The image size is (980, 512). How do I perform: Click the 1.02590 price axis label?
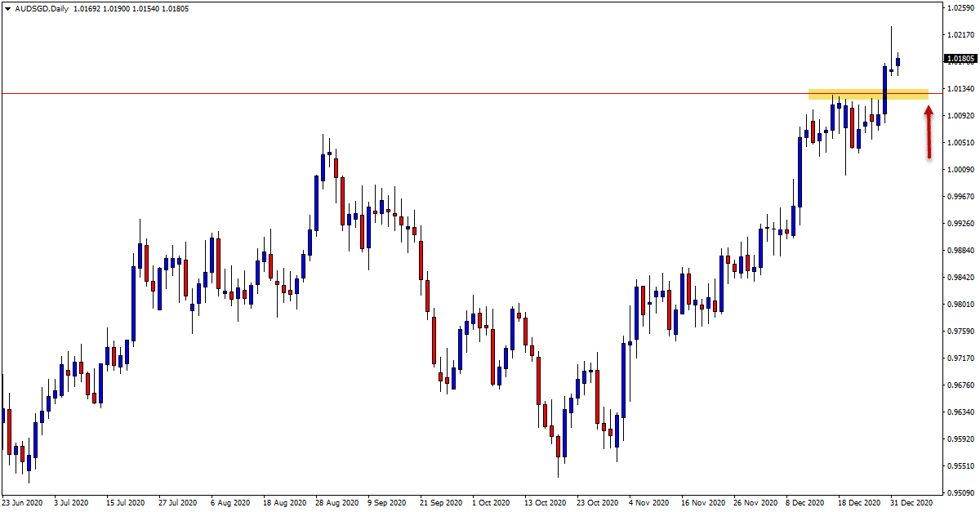959,8
